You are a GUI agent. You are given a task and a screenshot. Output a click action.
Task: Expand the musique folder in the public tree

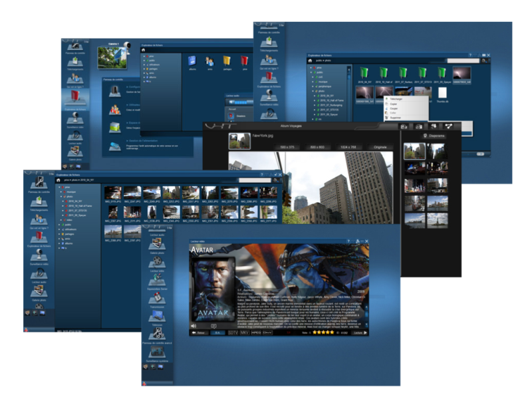311,82
